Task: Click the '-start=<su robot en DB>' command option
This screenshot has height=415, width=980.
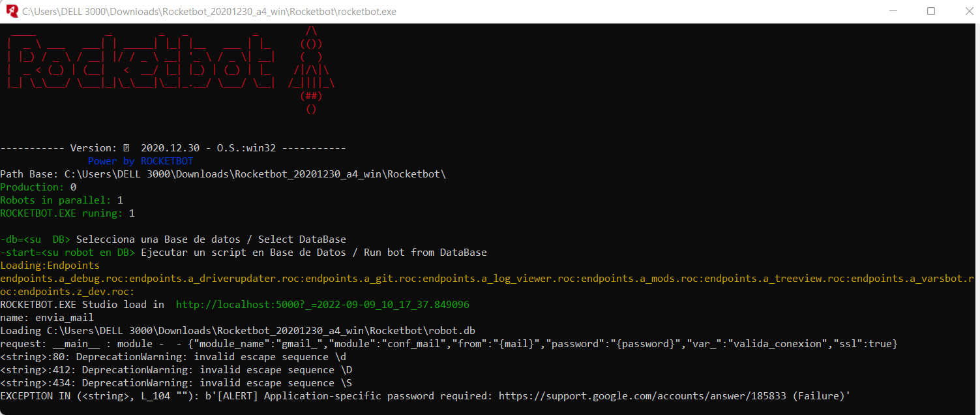Action: (x=65, y=252)
